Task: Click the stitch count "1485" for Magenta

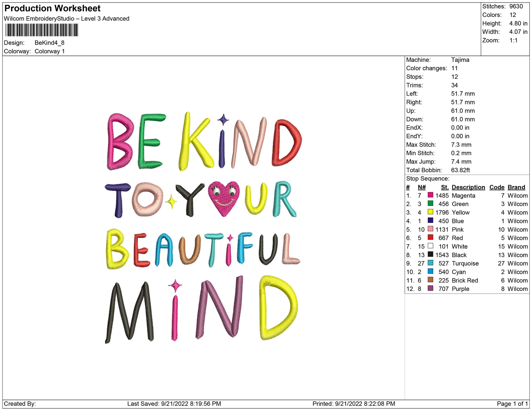Action: click(442, 196)
